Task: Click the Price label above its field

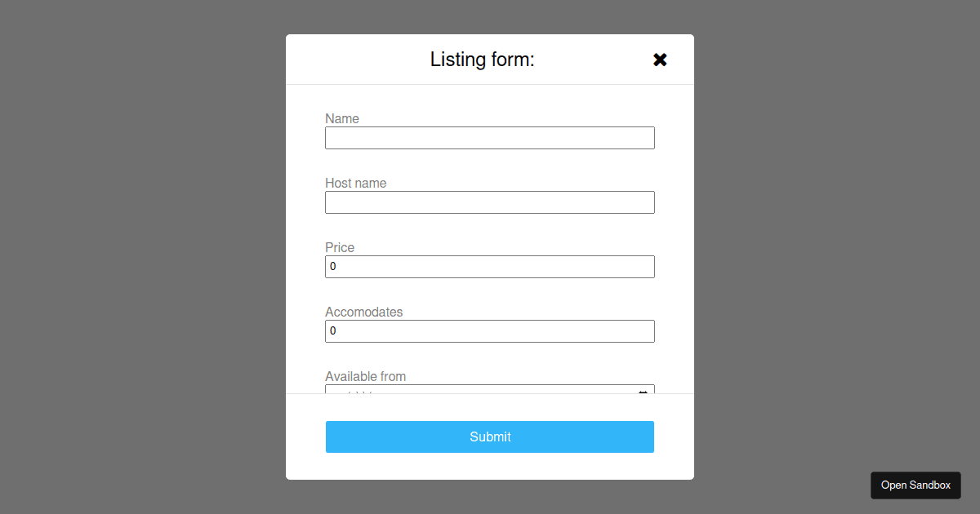Action: 340,247
